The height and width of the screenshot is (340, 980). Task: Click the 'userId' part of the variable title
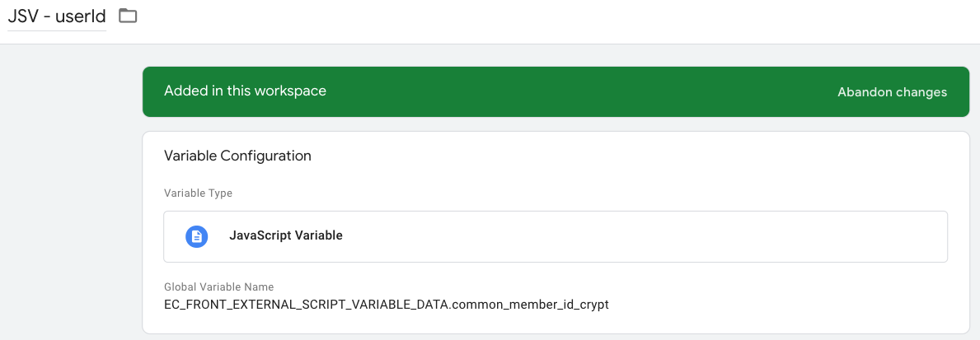[81, 16]
